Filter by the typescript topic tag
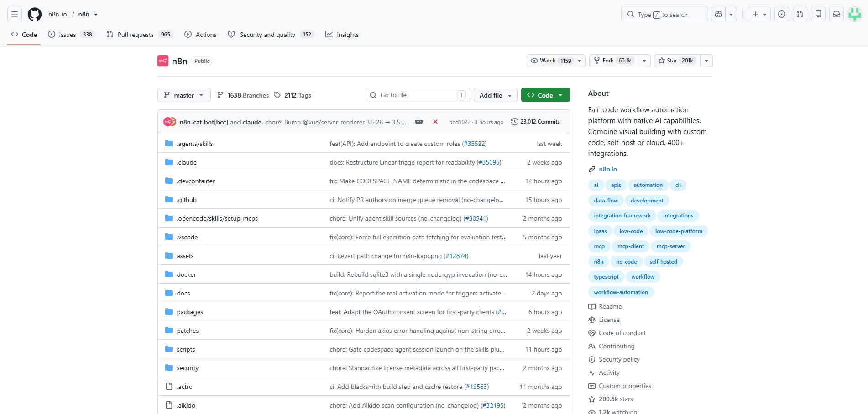 (x=607, y=277)
